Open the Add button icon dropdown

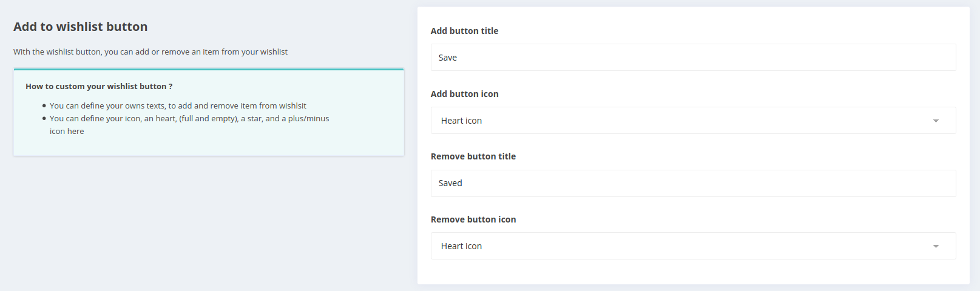(693, 121)
